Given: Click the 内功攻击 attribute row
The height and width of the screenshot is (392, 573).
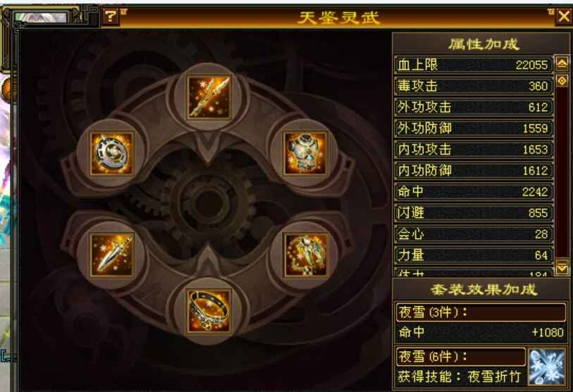Looking at the screenshot, I should point(474,149).
